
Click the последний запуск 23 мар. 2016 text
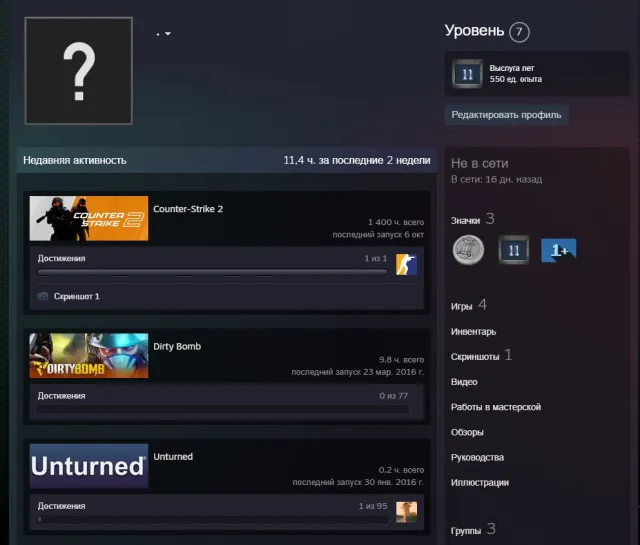pyautogui.click(x=358, y=372)
